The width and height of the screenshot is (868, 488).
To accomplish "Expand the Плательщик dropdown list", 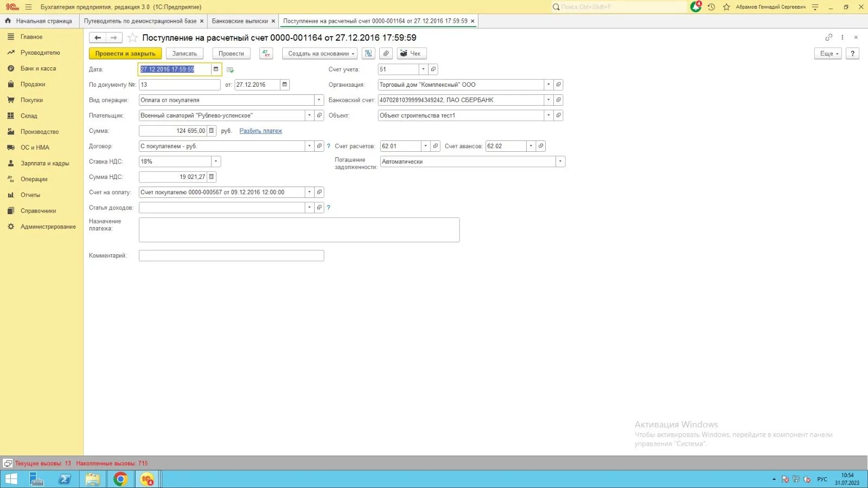I will 309,115.
